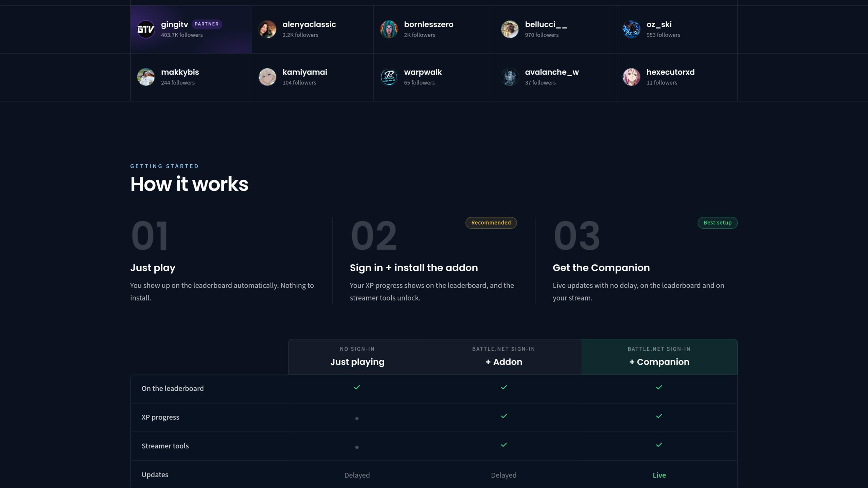Click the Just play heading
Viewport: 868px width, 488px height.
pyautogui.click(x=153, y=268)
